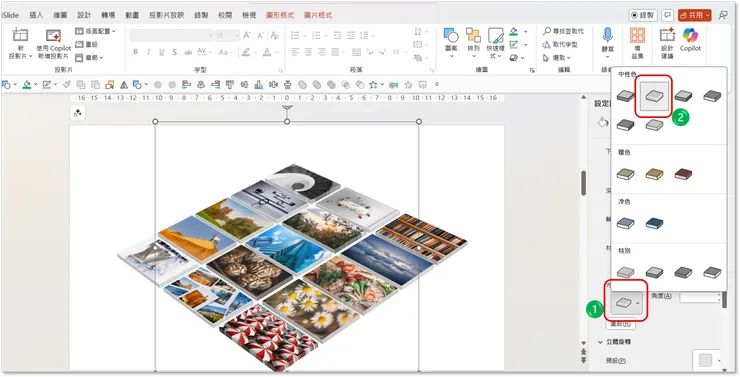Launch the Copilot icon in ribbon
Viewport: 740px width, 377px height.
pyautogui.click(x=690, y=35)
